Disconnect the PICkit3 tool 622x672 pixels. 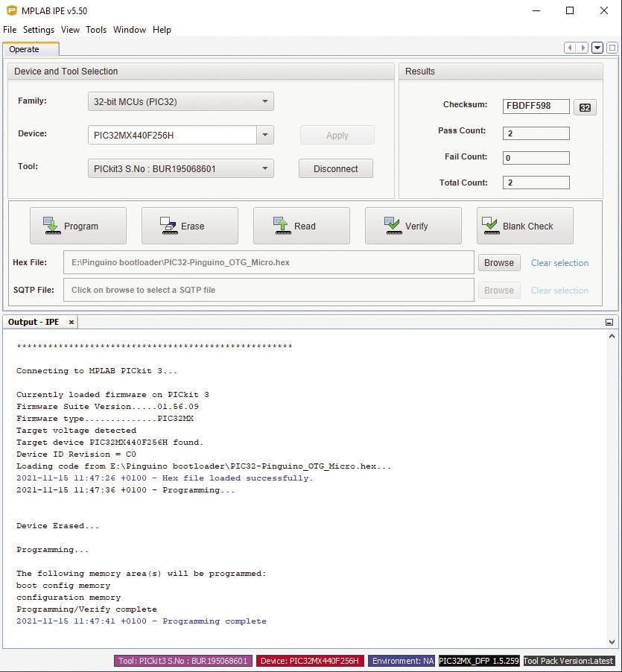tap(336, 168)
